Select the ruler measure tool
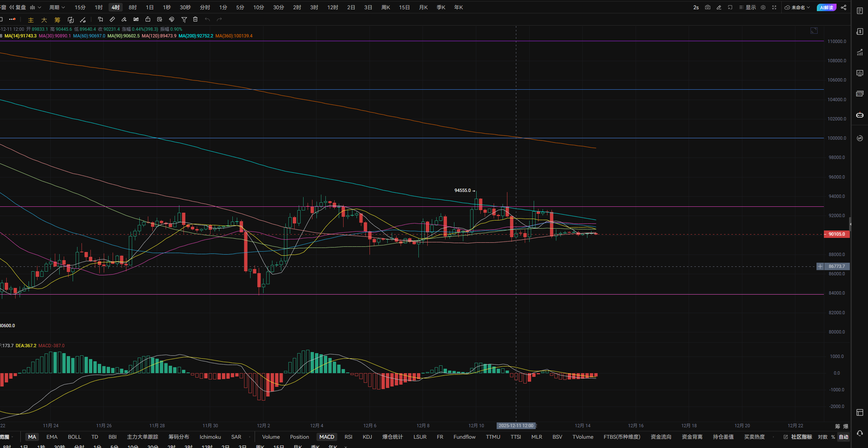Screen dimensions: 868x448 [x=112, y=20]
